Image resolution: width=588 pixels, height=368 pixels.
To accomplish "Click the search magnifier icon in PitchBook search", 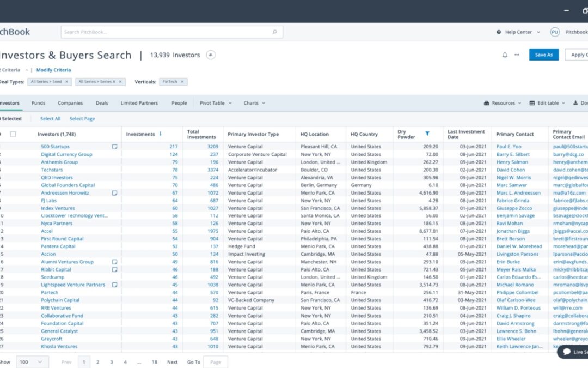I will tap(275, 32).
